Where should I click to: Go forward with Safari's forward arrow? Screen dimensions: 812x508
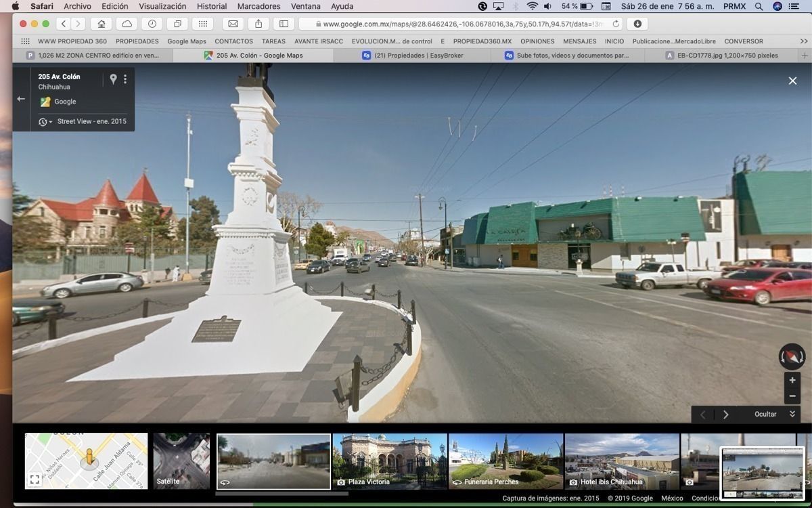78,24
